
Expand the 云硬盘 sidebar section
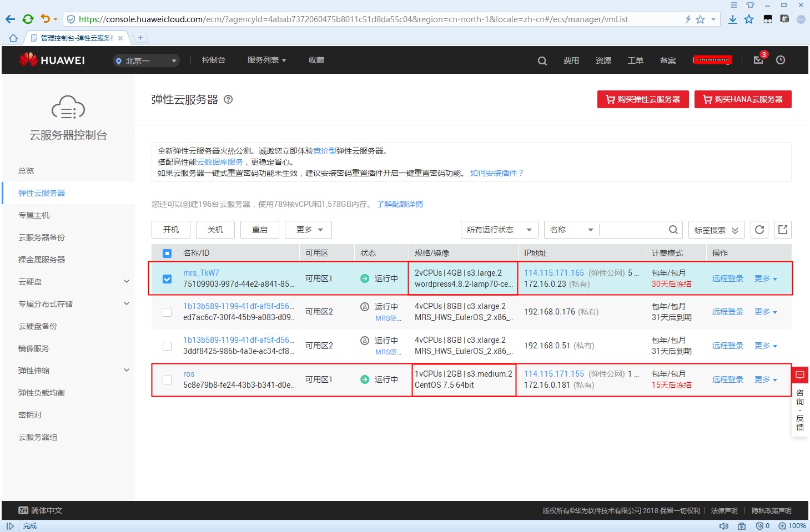click(127, 282)
